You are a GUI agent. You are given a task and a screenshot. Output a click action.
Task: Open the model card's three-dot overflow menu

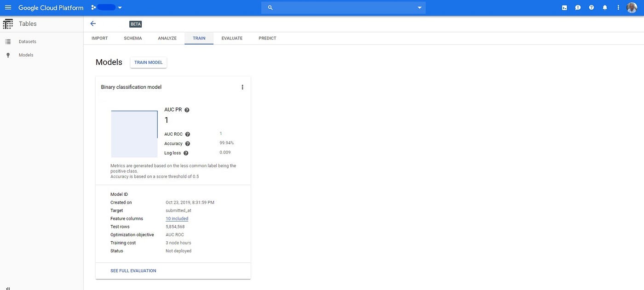point(241,86)
